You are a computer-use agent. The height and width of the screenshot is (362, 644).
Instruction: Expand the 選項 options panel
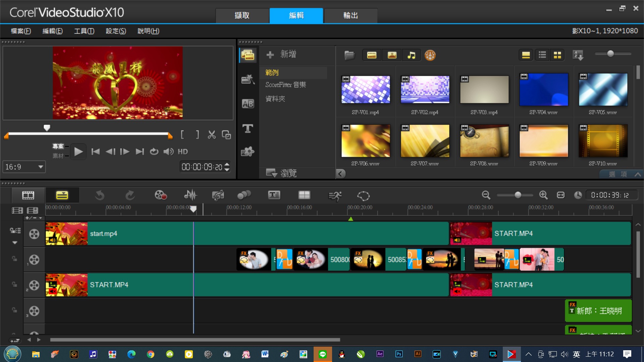[621, 174]
